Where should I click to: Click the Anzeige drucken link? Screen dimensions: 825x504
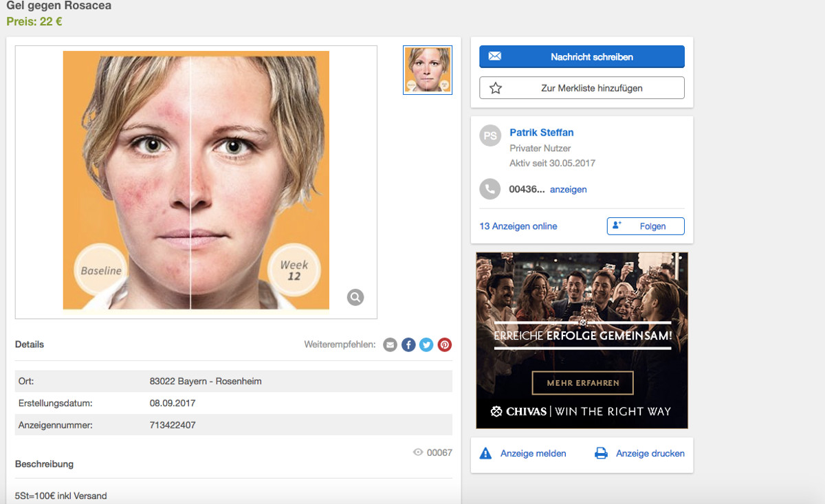click(650, 453)
